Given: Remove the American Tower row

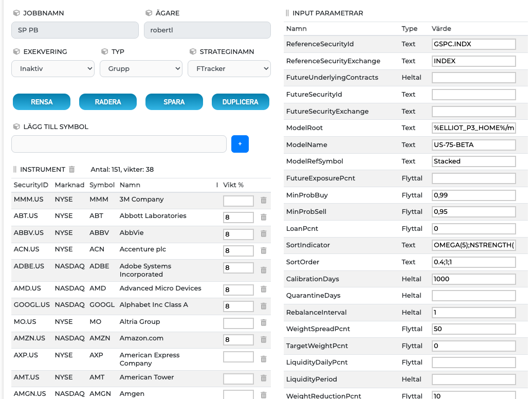Looking at the screenshot, I should tap(264, 378).
